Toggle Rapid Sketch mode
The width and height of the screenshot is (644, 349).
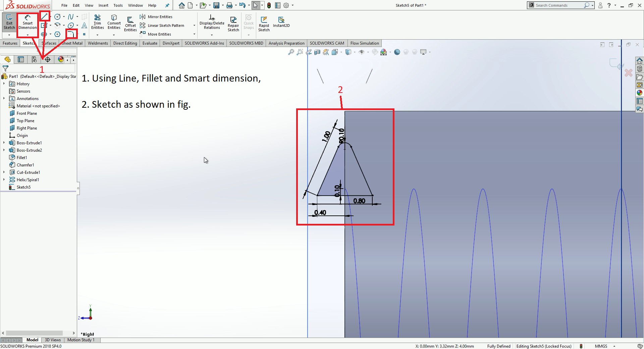coord(264,24)
